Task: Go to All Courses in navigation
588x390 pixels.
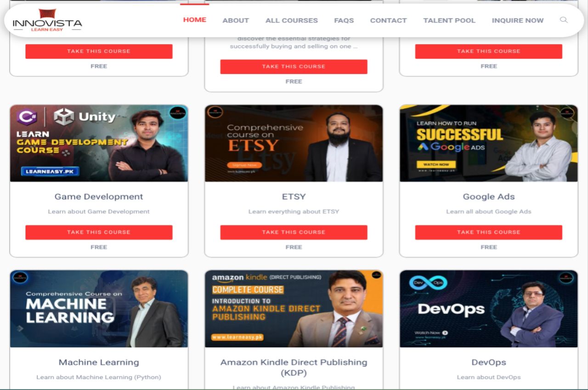Action: point(292,20)
